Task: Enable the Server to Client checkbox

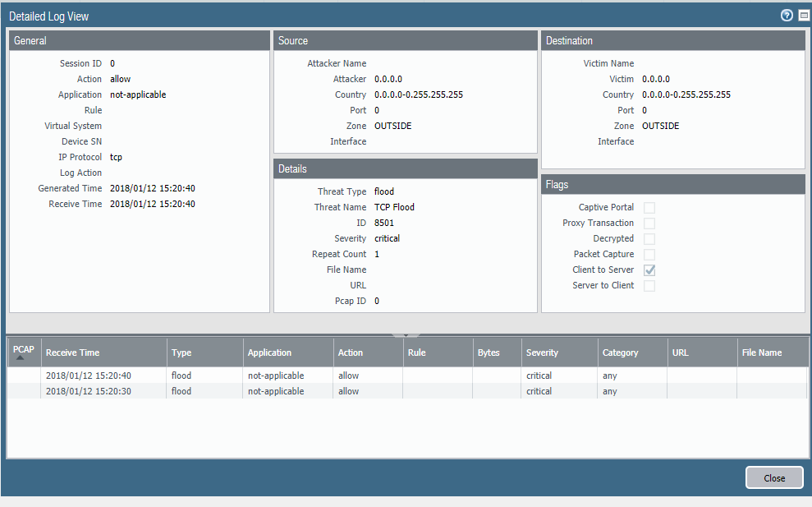Action: tap(649, 286)
